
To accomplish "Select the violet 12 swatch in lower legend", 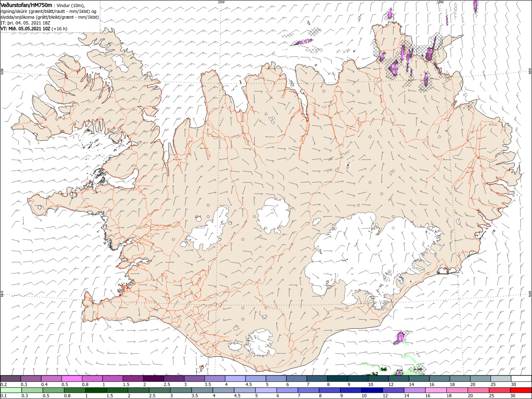I will coord(392,390).
